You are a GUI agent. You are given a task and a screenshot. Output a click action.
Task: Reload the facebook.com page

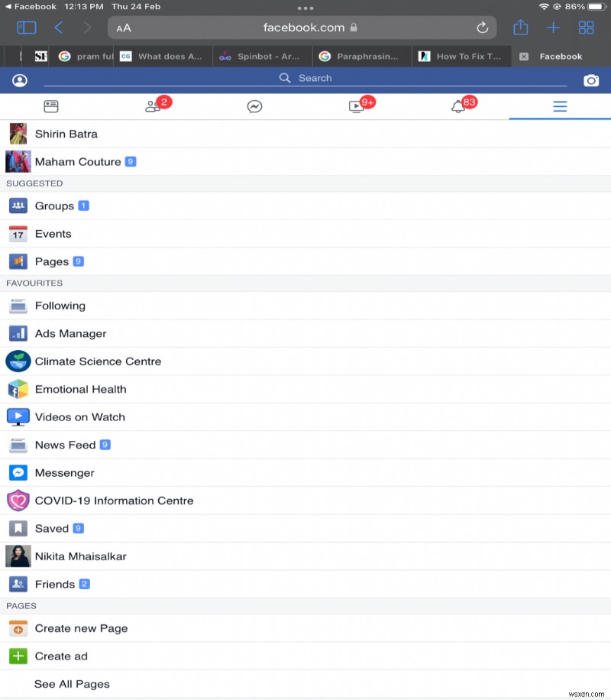[x=482, y=28]
